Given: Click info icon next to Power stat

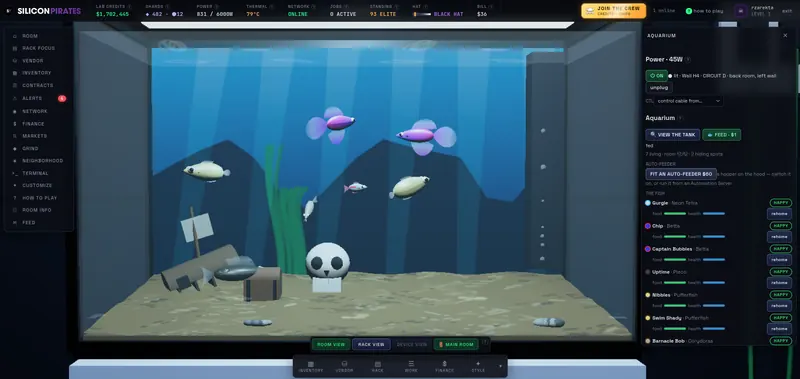Looking at the screenshot, I should pyautogui.click(x=216, y=7).
